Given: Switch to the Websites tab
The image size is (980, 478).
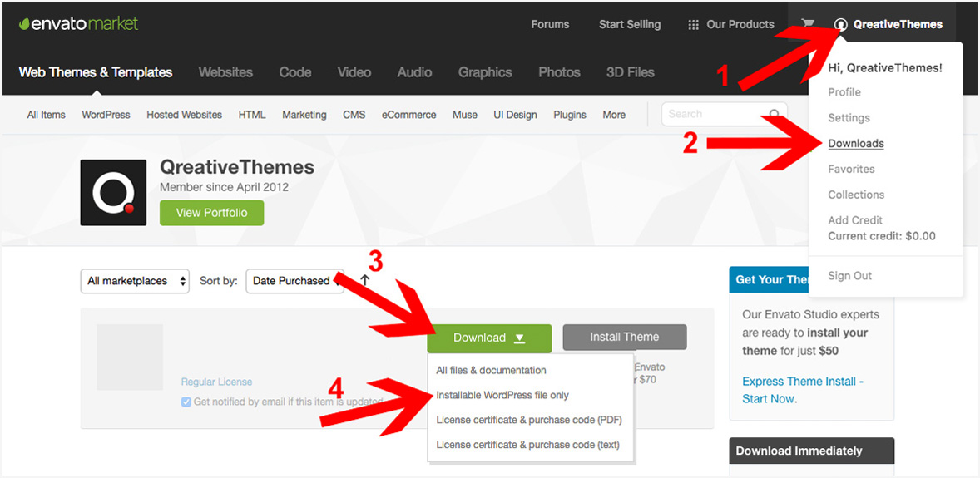Looking at the screenshot, I should click(x=225, y=72).
